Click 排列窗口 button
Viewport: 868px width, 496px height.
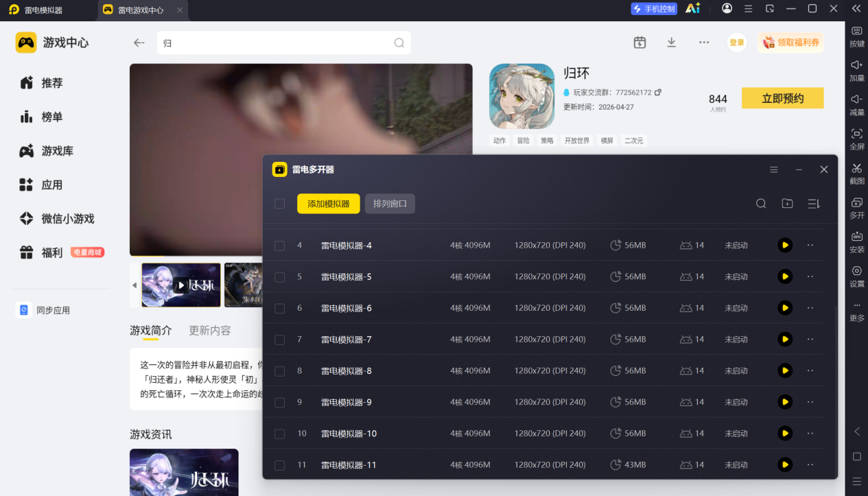coord(390,204)
